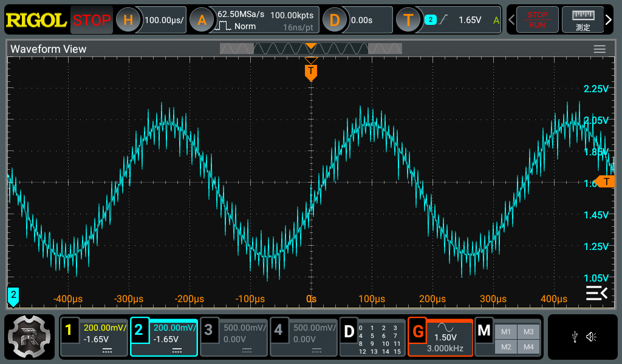Click the 2.25V vertical scale label
Viewport: 622px width, 364px height.
coord(596,89)
